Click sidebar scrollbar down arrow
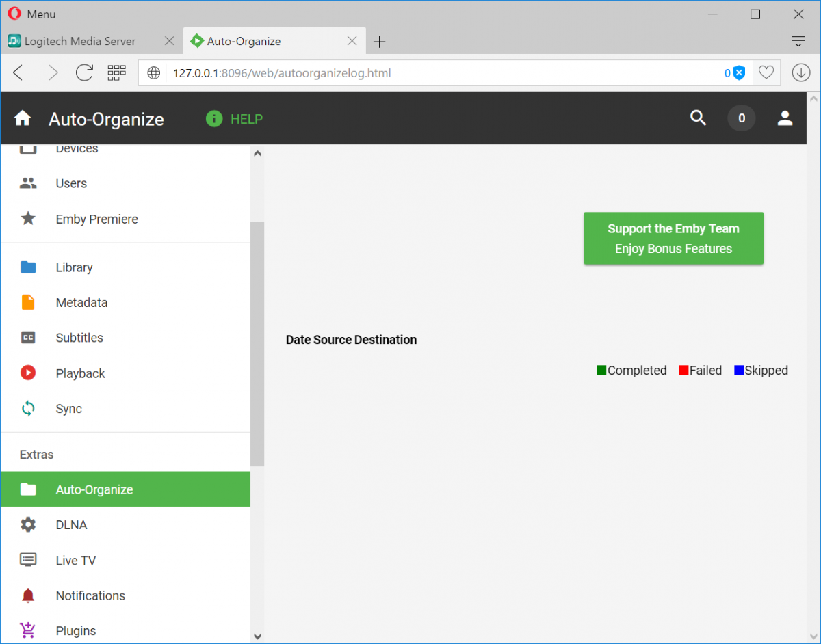The height and width of the screenshot is (644, 821). tap(257, 636)
